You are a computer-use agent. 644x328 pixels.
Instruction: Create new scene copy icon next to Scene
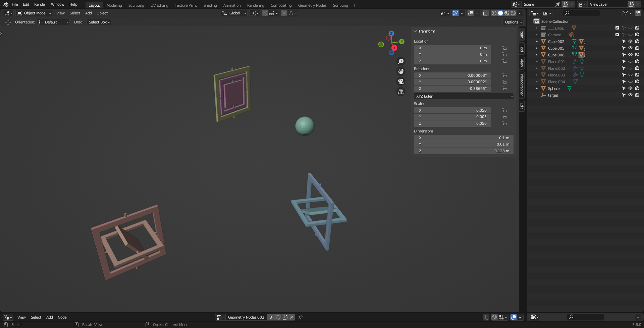coord(565,4)
